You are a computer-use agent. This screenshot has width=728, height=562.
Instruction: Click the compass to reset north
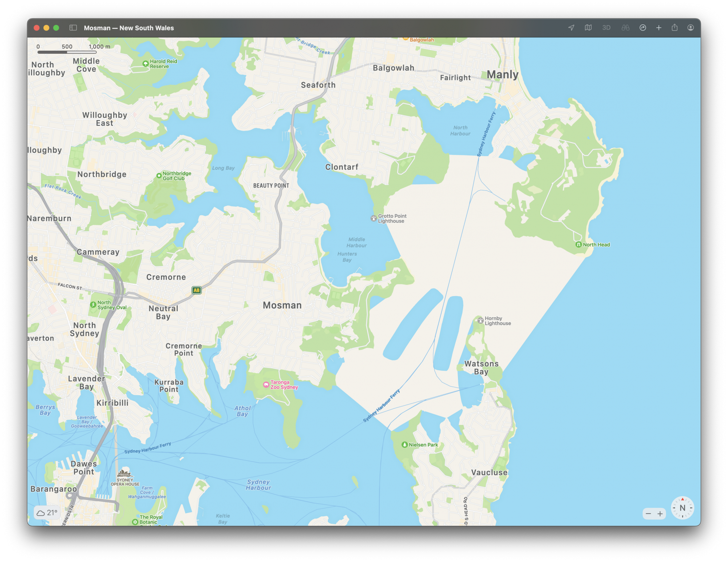coord(682,508)
